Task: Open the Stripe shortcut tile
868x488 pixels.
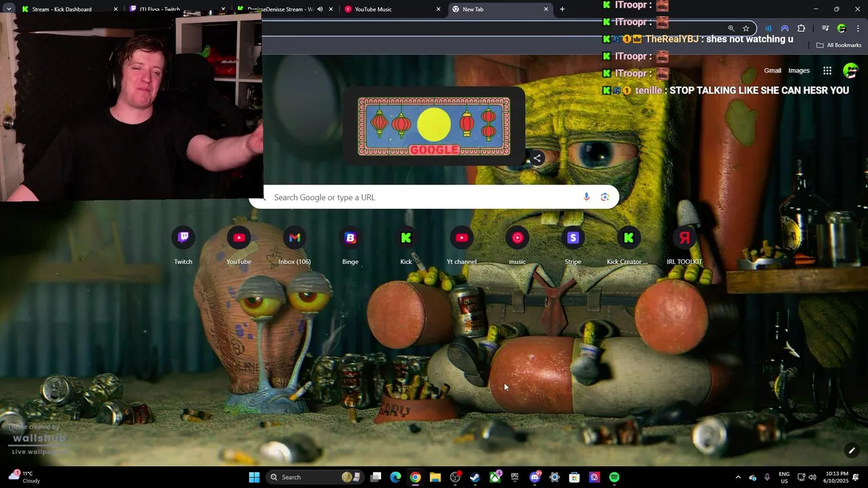Action: coord(572,245)
